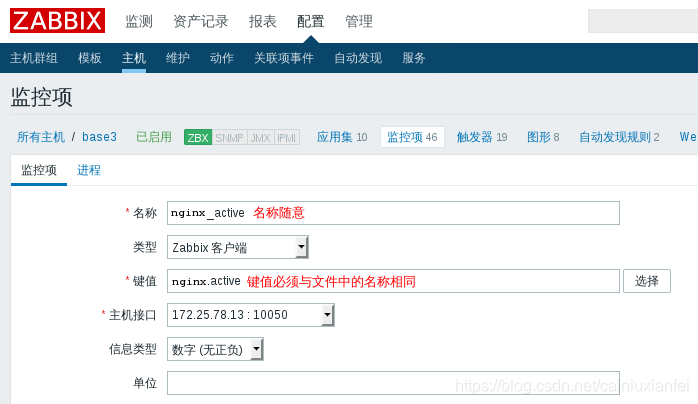698x404 pixels.
Task: Go to 维护 submenu
Action: [x=178, y=58]
